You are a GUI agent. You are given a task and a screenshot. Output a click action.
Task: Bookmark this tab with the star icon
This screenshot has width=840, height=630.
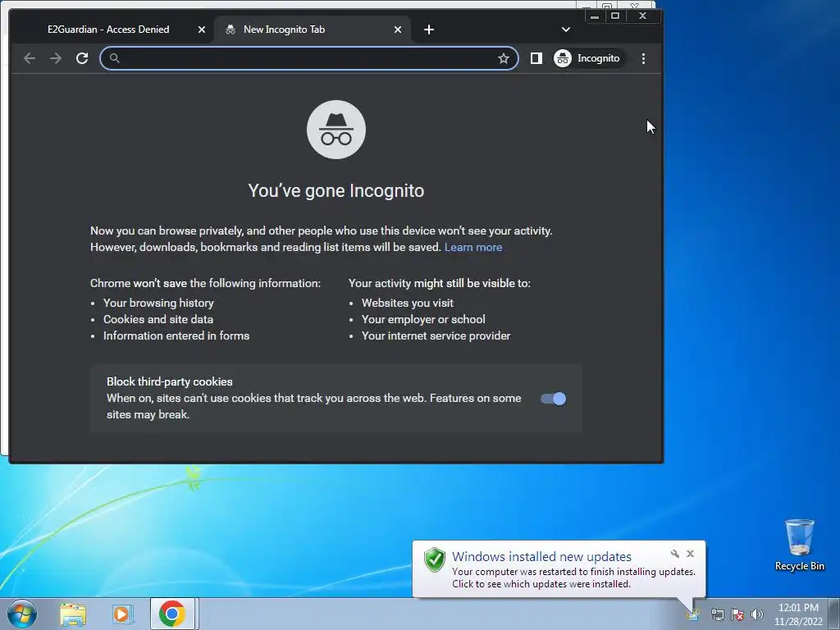(503, 58)
